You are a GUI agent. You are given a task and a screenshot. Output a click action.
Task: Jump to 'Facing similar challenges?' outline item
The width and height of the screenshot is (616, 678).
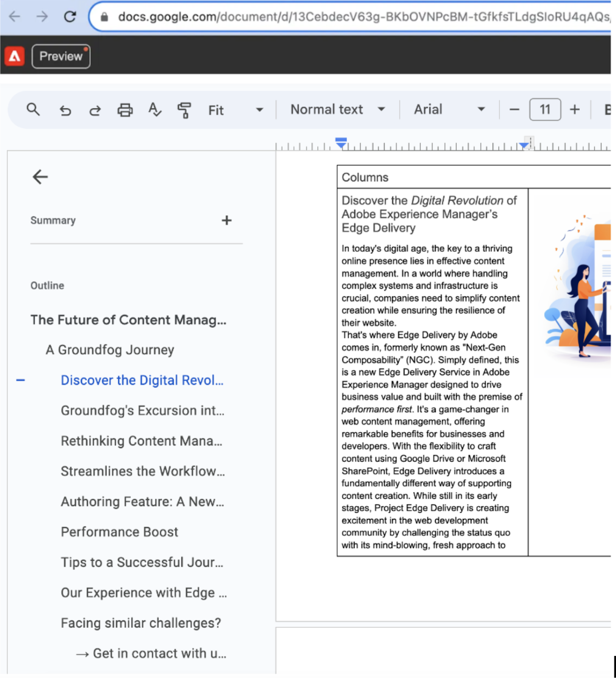pos(141,623)
